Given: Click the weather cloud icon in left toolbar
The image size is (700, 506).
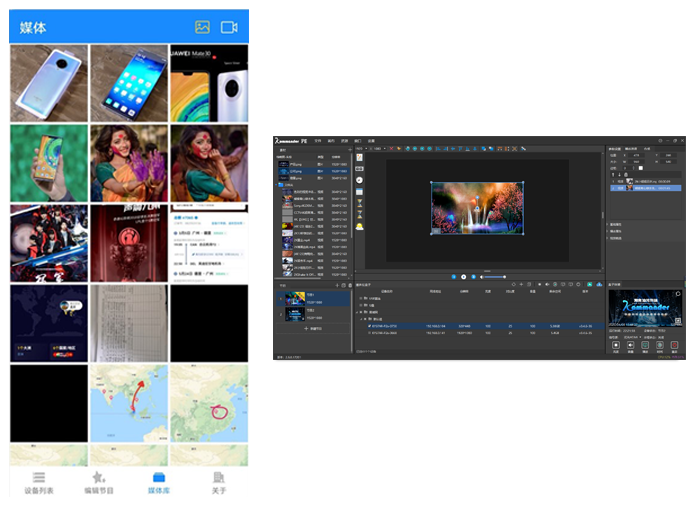Looking at the screenshot, I should point(359,227).
